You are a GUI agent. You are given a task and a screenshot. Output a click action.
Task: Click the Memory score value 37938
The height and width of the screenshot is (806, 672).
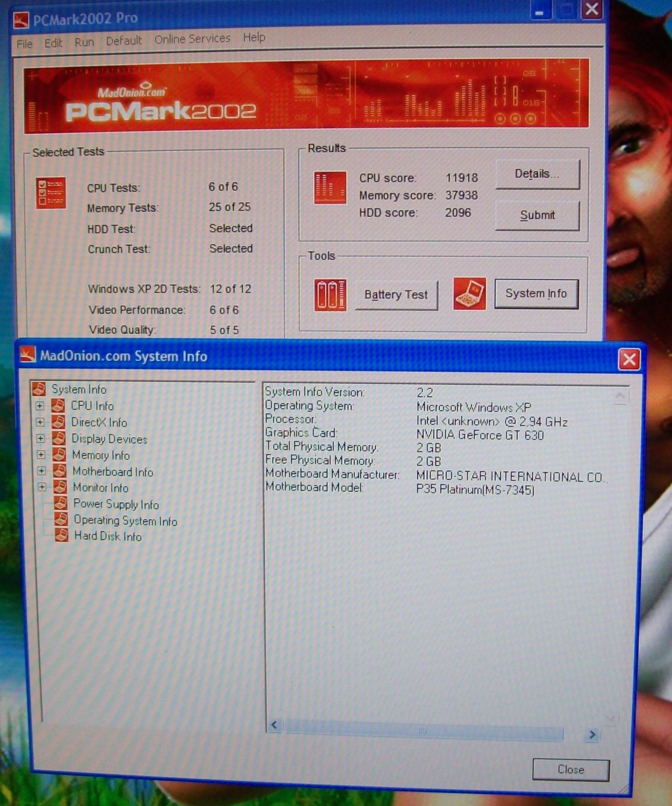coord(462,195)
